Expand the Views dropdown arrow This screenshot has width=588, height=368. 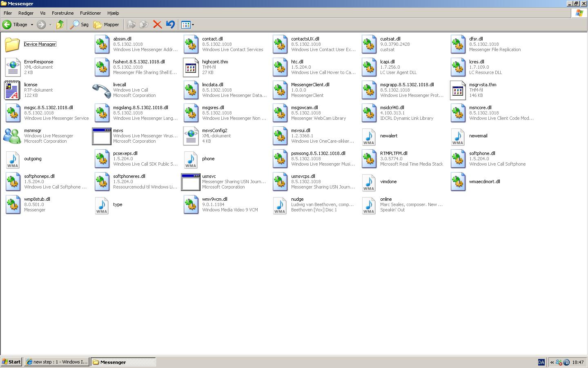[x=193, y=25]
